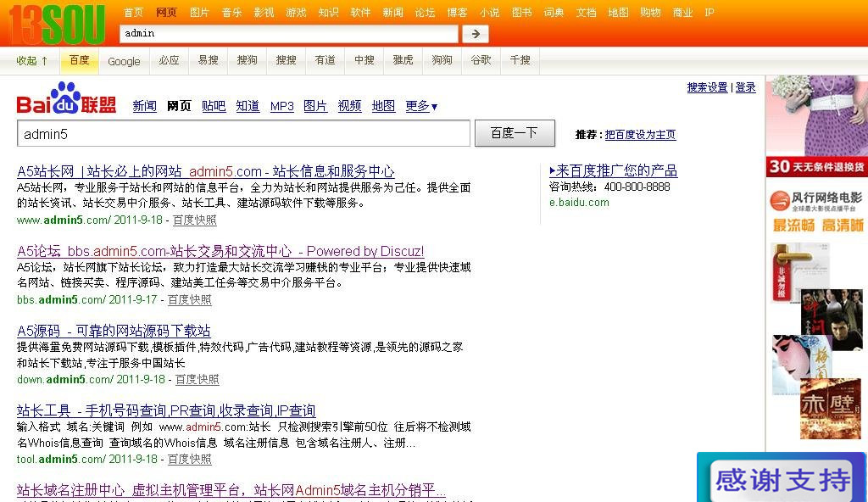Collapse the engine bar with 收起
The width and height of the screenshot is (868, 502).
(31, 60)
